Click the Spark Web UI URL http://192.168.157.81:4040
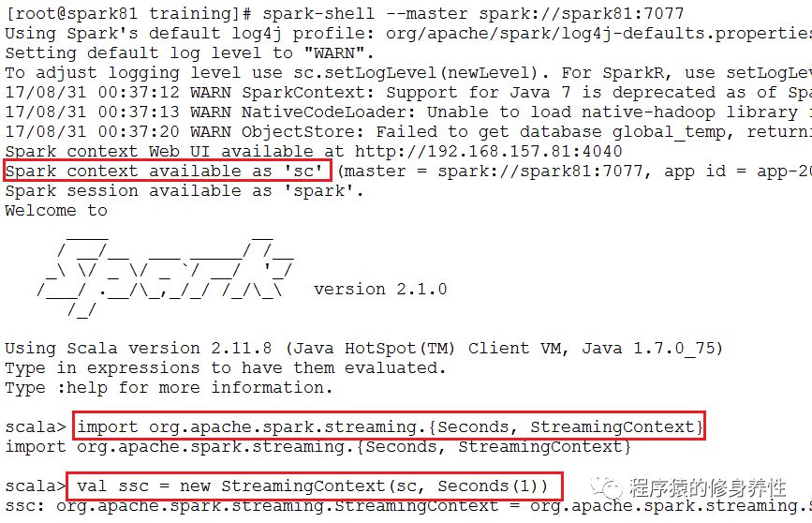The width and height of the screenshot is (812, 523). pos(488,151)
